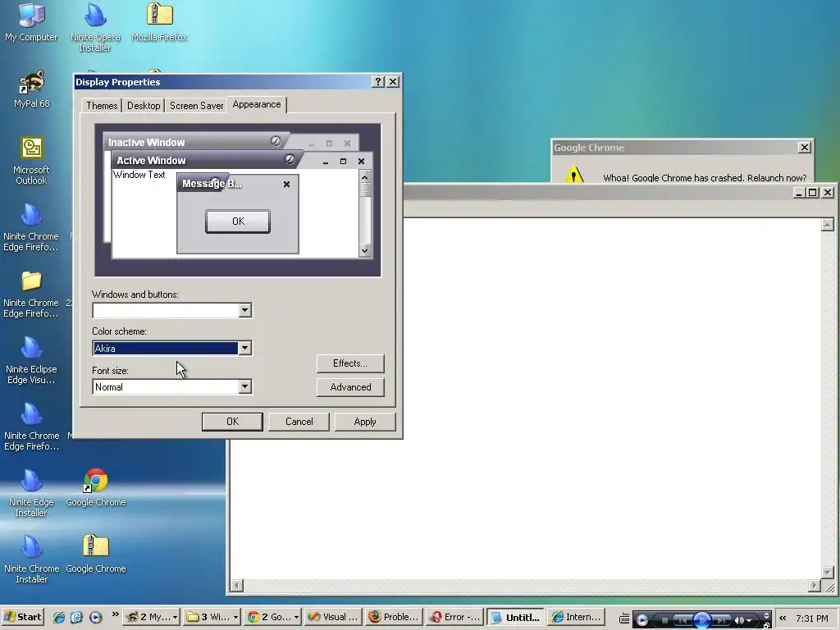Switch to the Desktop tab
840x630 pixels.
[143, 106]
